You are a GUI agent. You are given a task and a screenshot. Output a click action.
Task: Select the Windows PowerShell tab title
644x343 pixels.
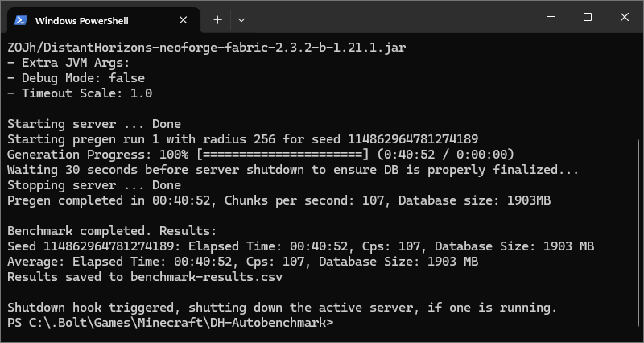(82, 19)
